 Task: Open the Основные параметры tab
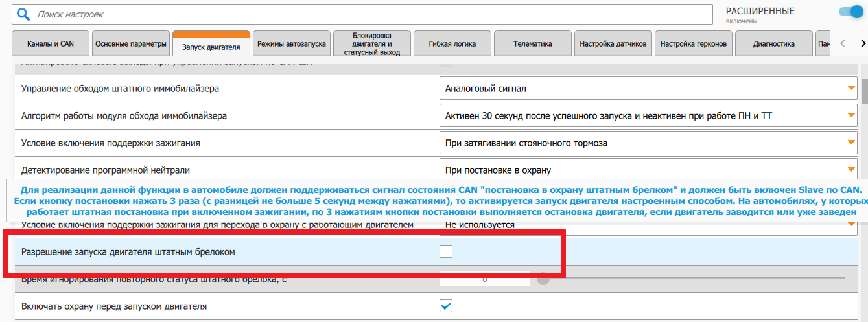coord(131,44)
